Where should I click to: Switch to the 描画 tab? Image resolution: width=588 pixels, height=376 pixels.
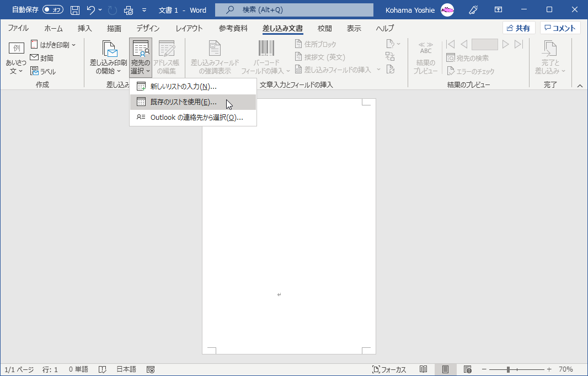[114, 28]
